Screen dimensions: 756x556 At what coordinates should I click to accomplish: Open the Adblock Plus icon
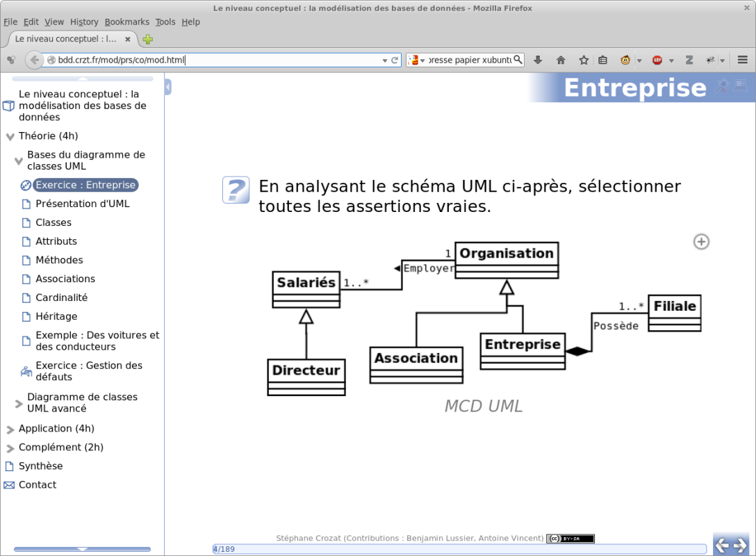(x=657, y=60)
